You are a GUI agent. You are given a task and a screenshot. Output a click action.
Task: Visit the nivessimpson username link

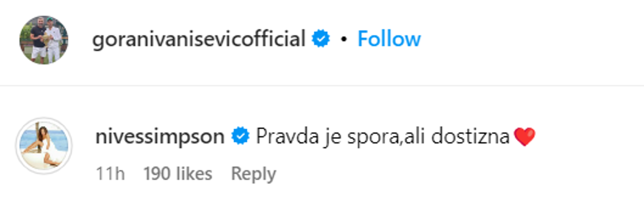coord(160,137)
